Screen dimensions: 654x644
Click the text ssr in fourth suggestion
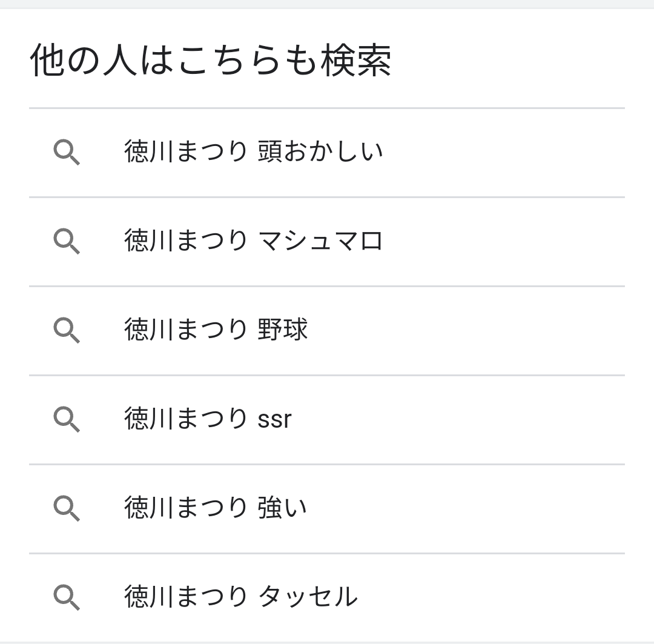click(274, 420)
